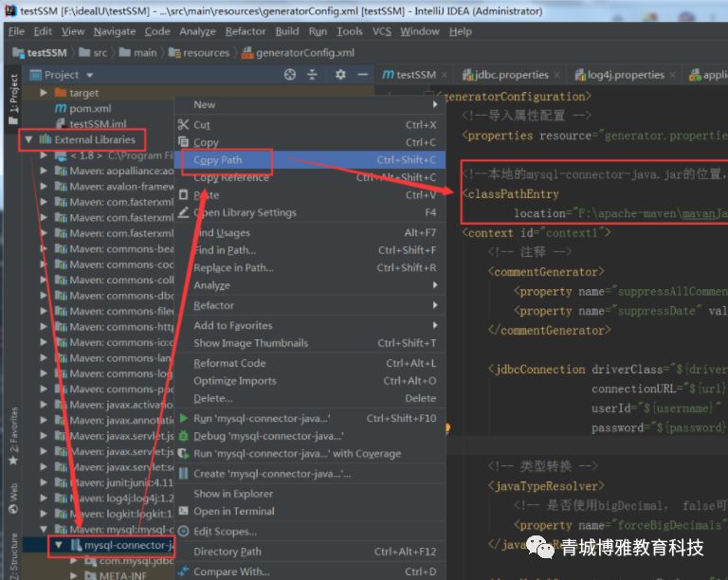Choose Show in Explorer
This screenshot has height=580, width=728.
point(310,494)
